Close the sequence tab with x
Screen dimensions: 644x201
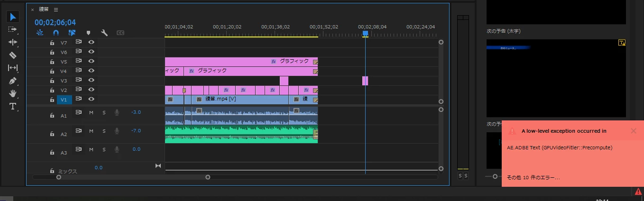pos(32,9)
